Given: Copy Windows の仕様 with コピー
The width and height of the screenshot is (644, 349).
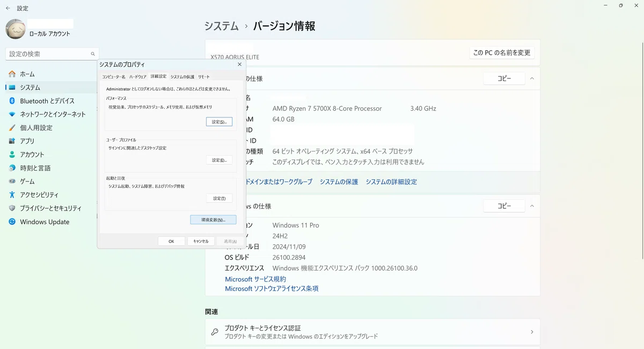Looking at the screenshot, I should point(504,206).
